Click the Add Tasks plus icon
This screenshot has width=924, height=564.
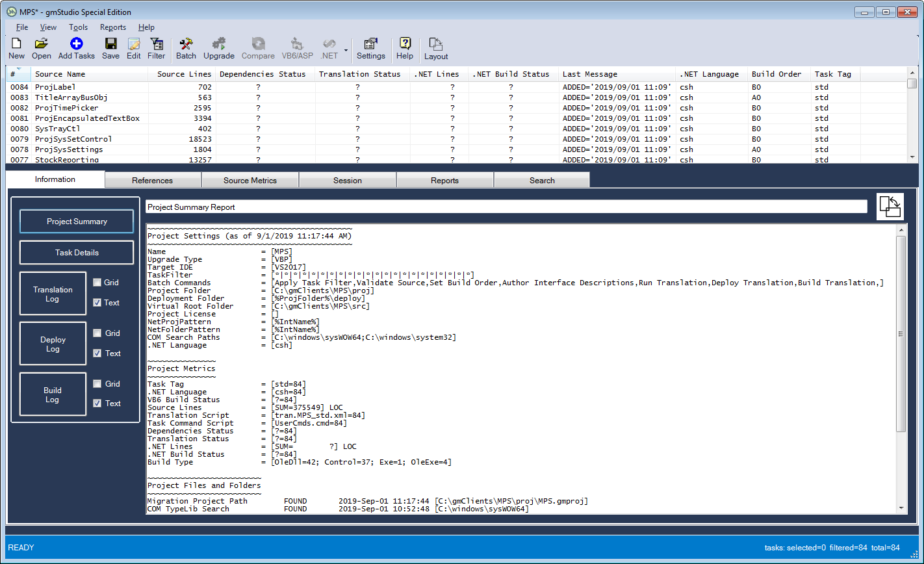[76, 44]
